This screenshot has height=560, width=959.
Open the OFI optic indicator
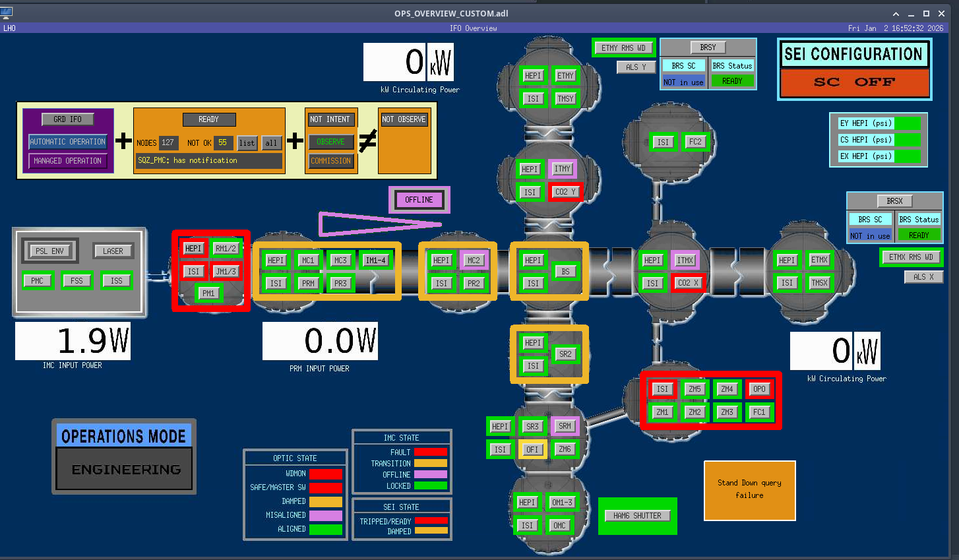(x=532, y=450)
